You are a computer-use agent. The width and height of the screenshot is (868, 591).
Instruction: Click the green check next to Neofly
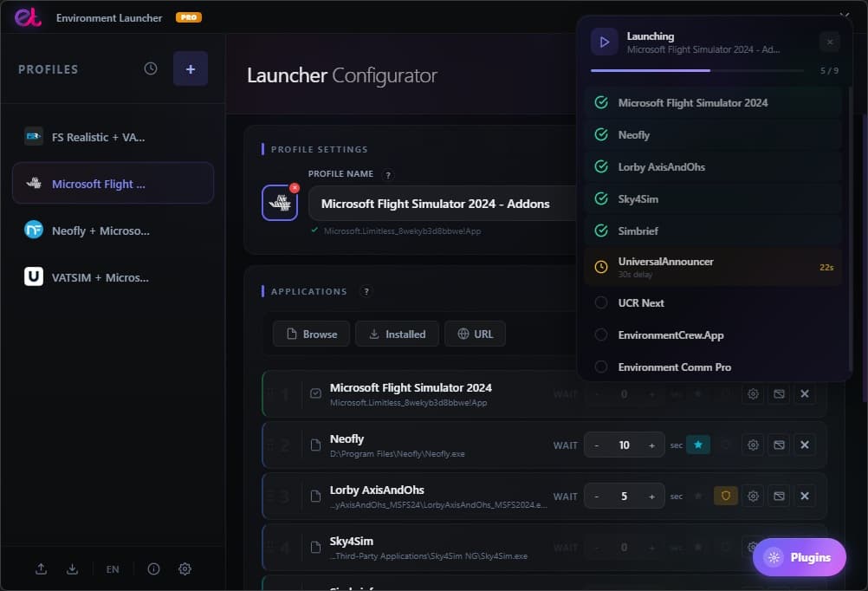tap(601, 134)
